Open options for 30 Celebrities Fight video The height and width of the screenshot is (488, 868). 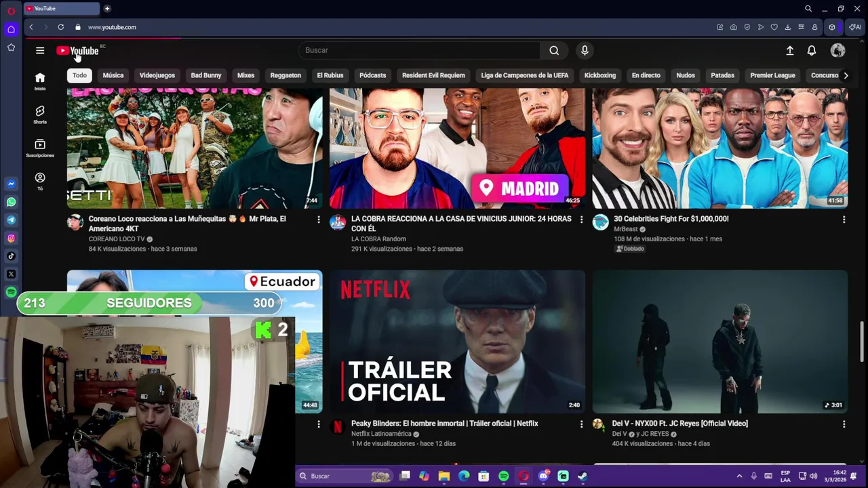(x=844, y=220)
